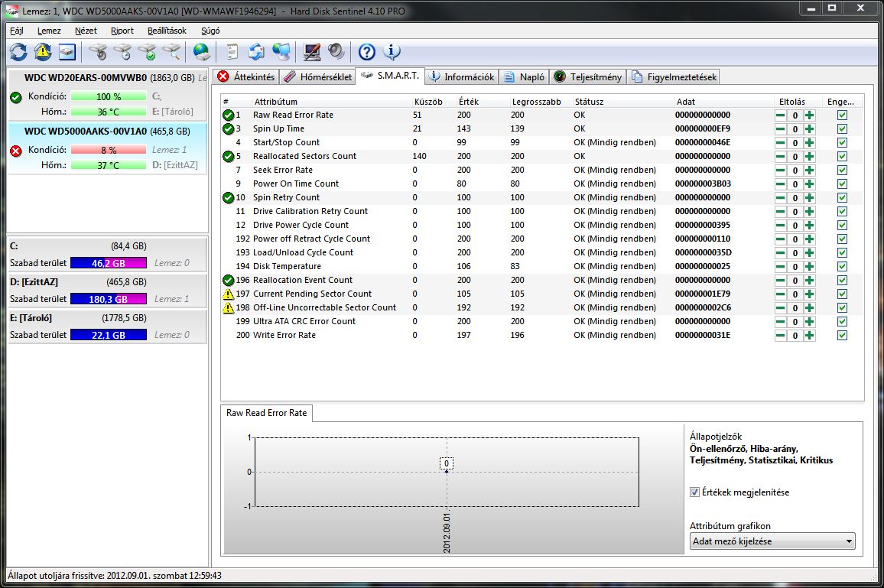Click the E: [Tároló] free space bar

click(109, 335)
